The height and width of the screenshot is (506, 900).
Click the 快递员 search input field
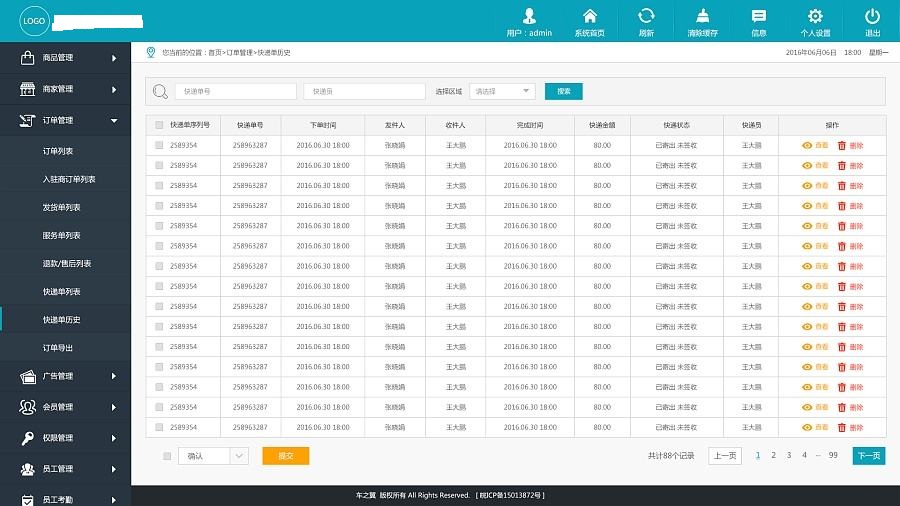click(364, 91)
